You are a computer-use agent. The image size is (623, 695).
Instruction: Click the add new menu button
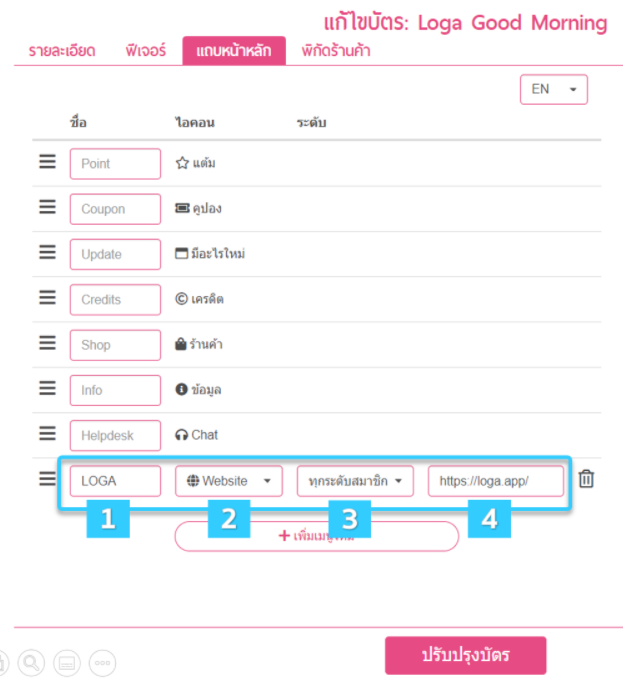pos(316,536)
